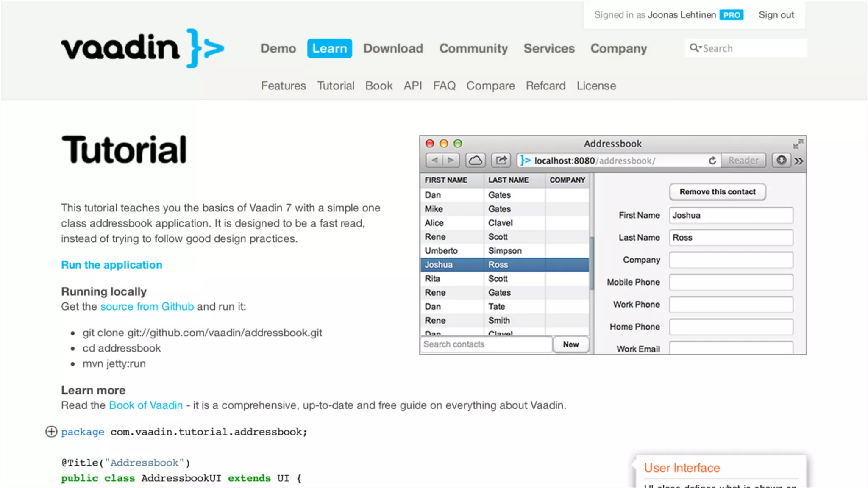
Task: Open the downloads icon in browser
Action: click(x=781, y=161)
